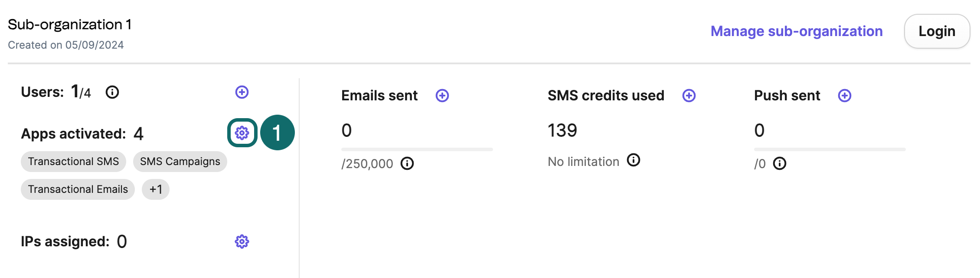
Task: Add SMS credits via the plus icon
Action: (x=689, y=96)
